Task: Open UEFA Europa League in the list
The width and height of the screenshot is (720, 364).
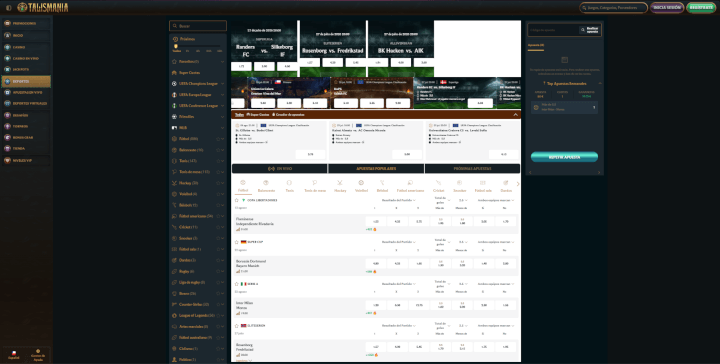Action: coord(198,95)
